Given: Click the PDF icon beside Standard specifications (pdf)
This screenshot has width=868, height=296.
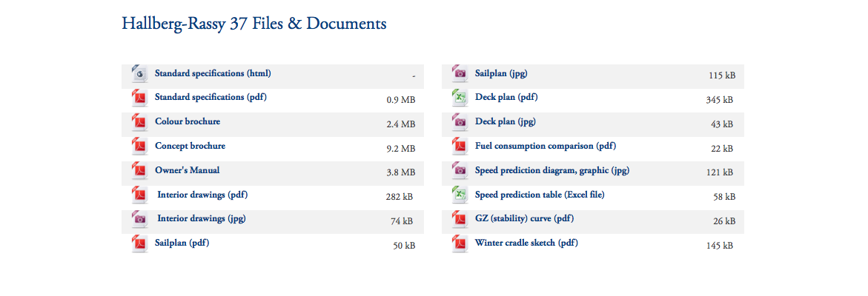Looking at the screenshot, I should tap(140, 98).
